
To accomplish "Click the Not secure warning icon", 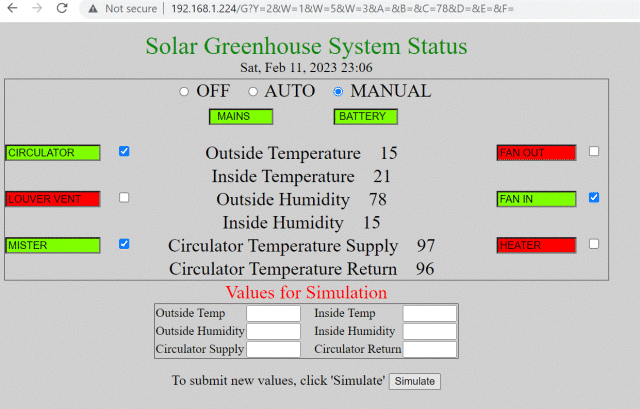I will 92,8.
